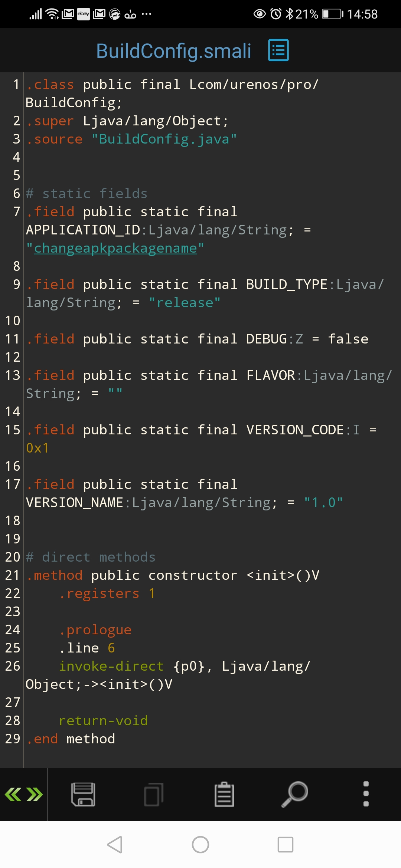Tap the clipboard paste icon

224,794
